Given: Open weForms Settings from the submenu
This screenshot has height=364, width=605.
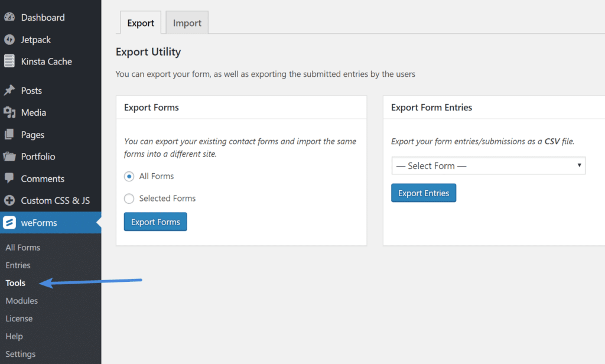Looking at the screenshot, I should [x=20, y=354].
